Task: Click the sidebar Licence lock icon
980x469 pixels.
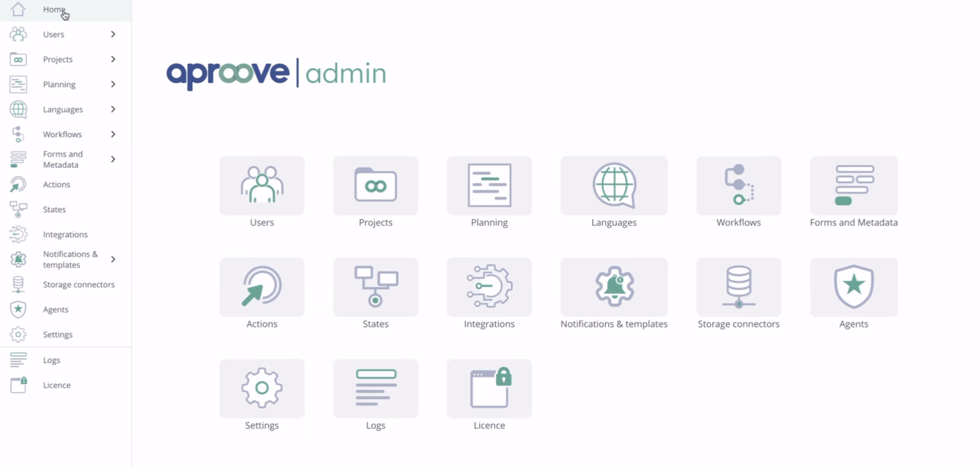Action: point(18,385)
